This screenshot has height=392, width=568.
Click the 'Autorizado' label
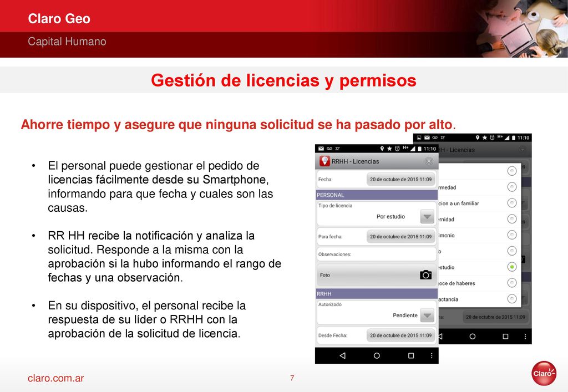click(x=329, y=304)
